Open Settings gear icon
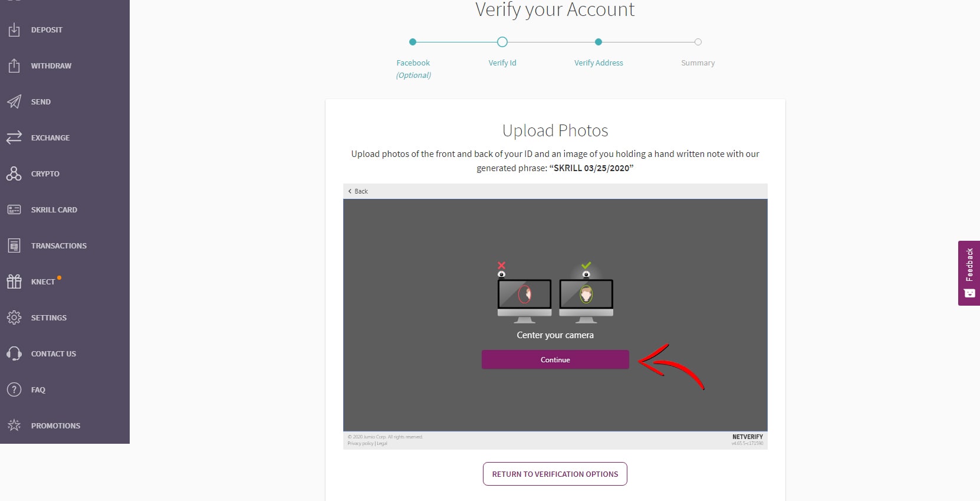This screenshot has width=980, height=501. tap(14, 317)
